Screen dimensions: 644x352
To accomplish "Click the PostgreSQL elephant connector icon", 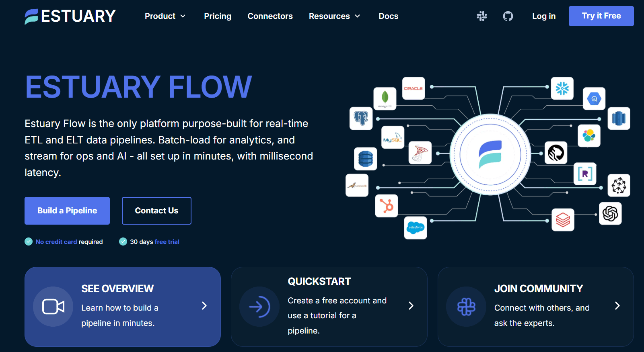I will click(361, 118).
